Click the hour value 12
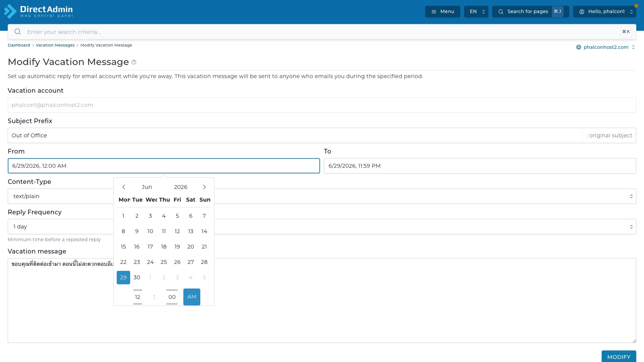 pos(138,297)
